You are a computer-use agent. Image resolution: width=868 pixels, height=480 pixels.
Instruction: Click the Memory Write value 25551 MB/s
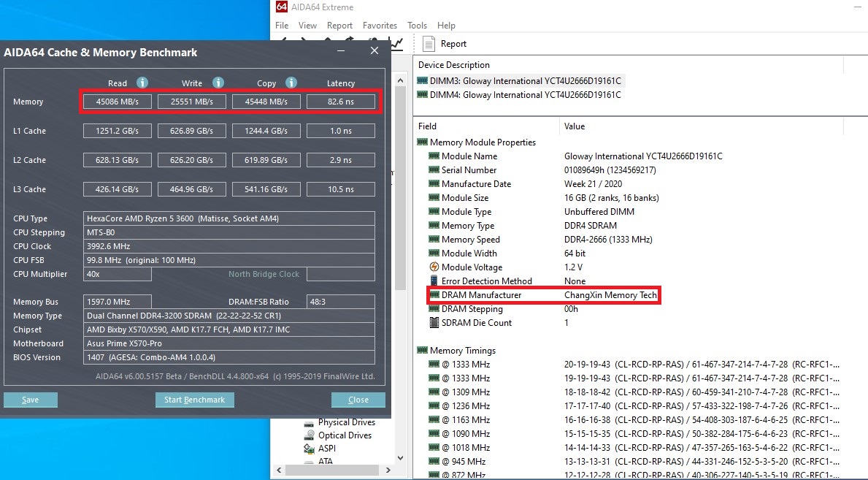[x=191, y=102]
